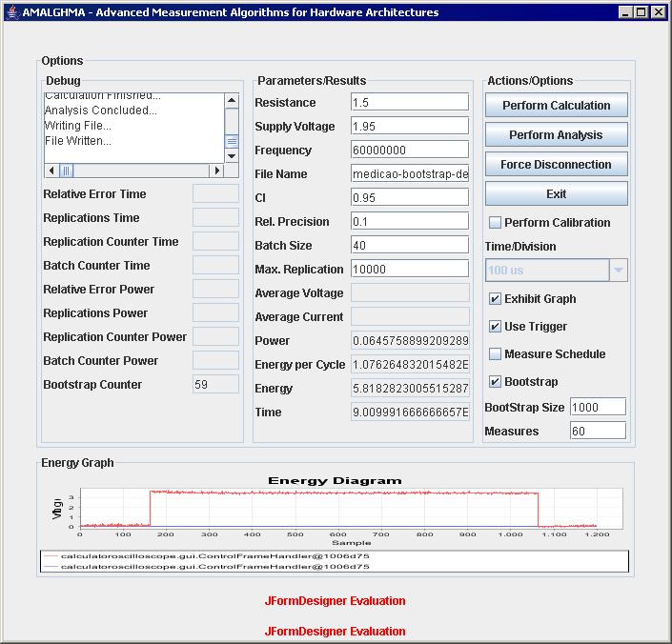Select the CI input field

(x=410, y=197)
